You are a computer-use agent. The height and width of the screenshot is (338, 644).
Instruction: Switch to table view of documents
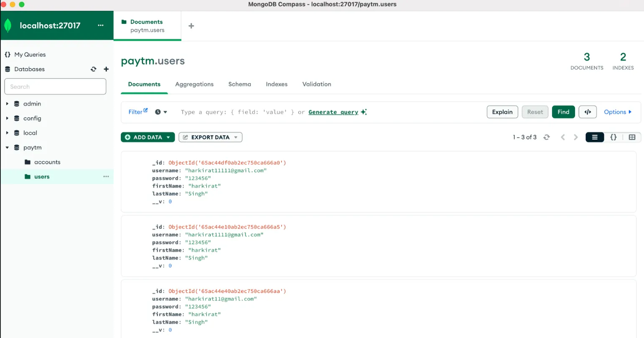tap(631, 137)
